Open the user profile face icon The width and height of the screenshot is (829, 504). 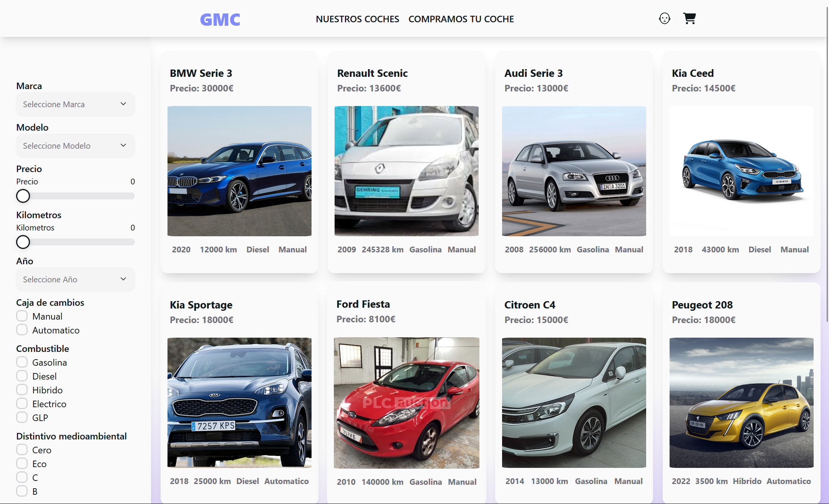coord(664,18)
